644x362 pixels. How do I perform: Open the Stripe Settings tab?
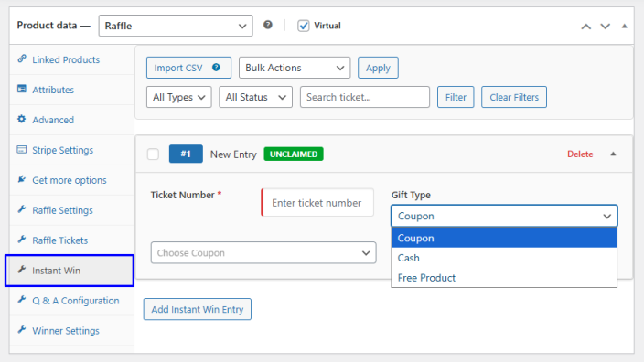pyautogui.click(x=72, y=150)
